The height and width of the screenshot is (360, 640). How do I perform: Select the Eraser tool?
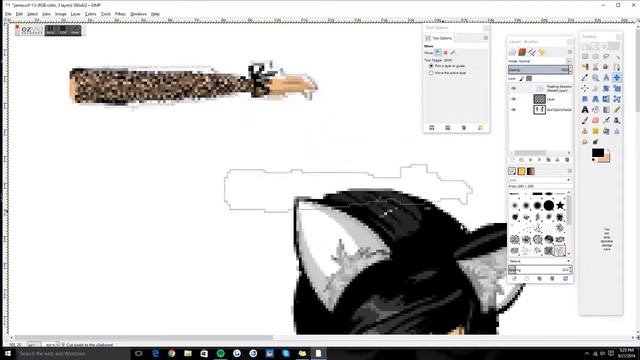[596, 120]
